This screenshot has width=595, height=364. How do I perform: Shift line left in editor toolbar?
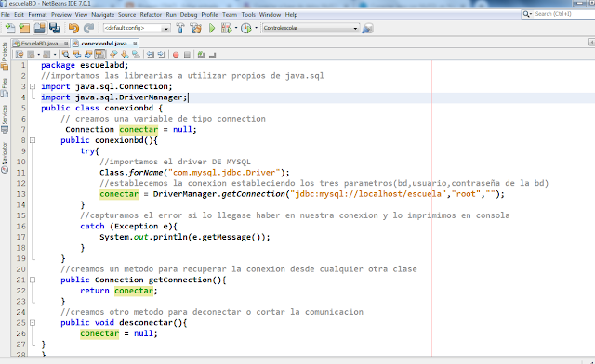click(151, 55)
